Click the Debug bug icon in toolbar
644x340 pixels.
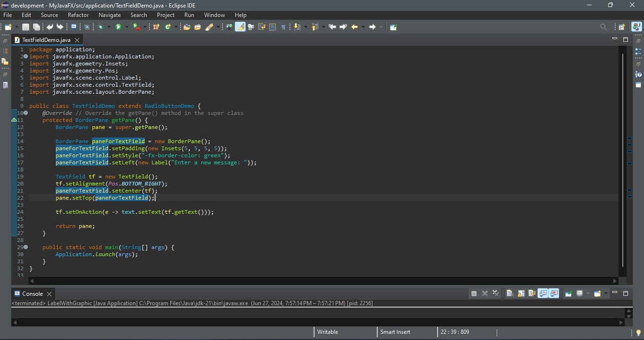click(100, 27)
